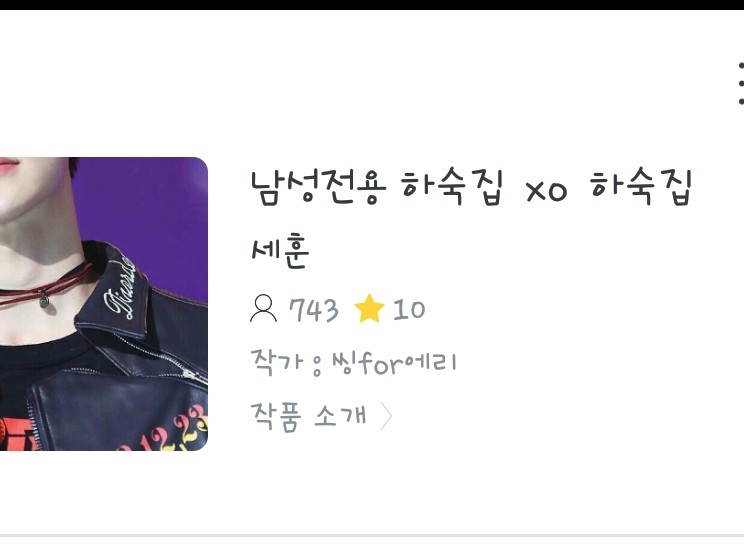Select the title 남성전용 하숙집 xo 하숙집
Screen dimensions: 744x558
click(x=471, y=186)
